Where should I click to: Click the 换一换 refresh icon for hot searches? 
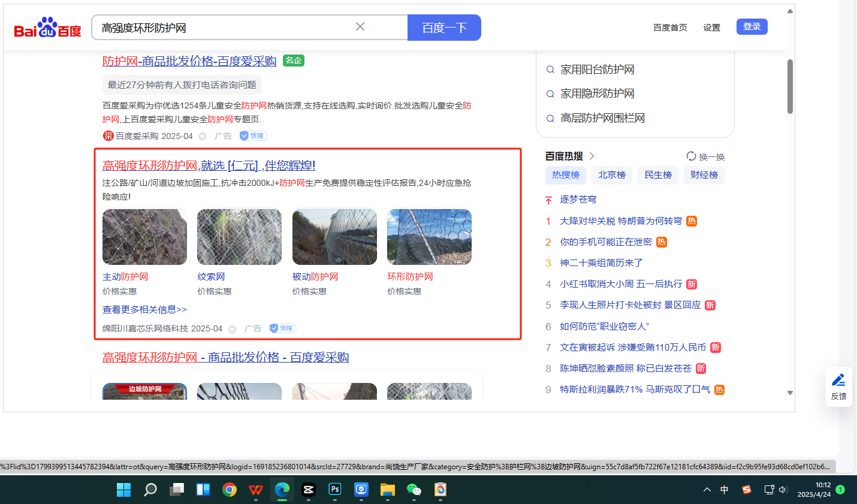(691, 156)
